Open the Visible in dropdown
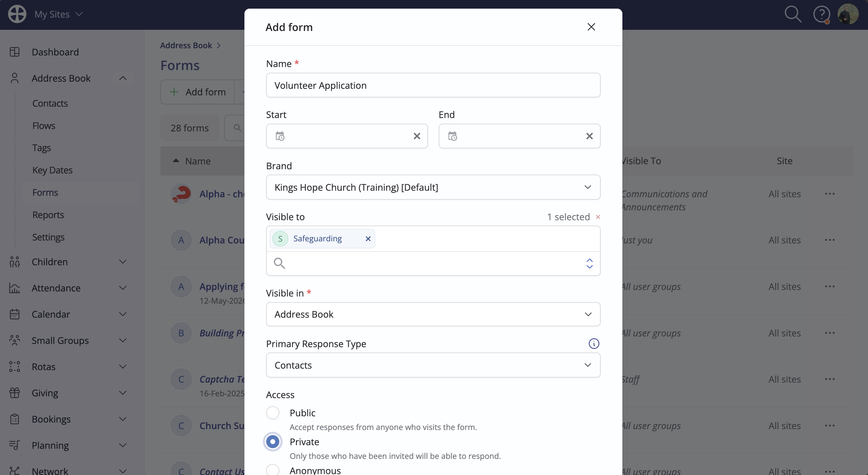 433,314
